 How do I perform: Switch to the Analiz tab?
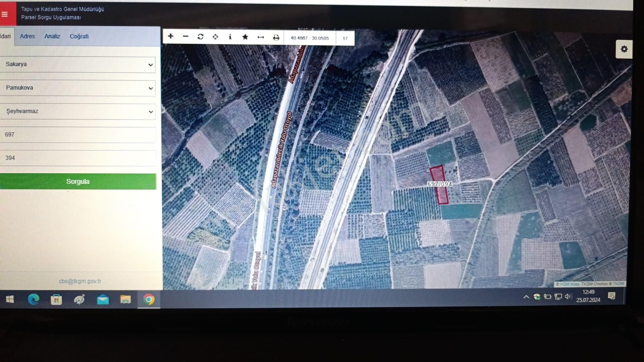coord(52,36)
